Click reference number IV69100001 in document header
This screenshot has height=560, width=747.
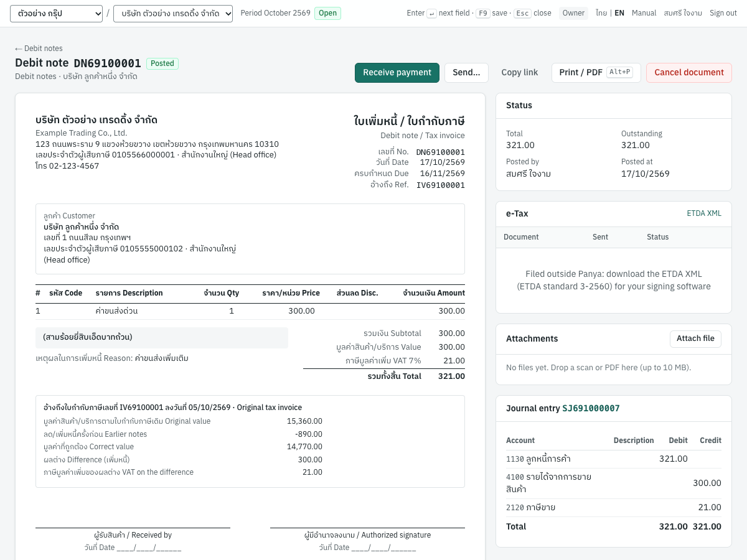[441, 185]
